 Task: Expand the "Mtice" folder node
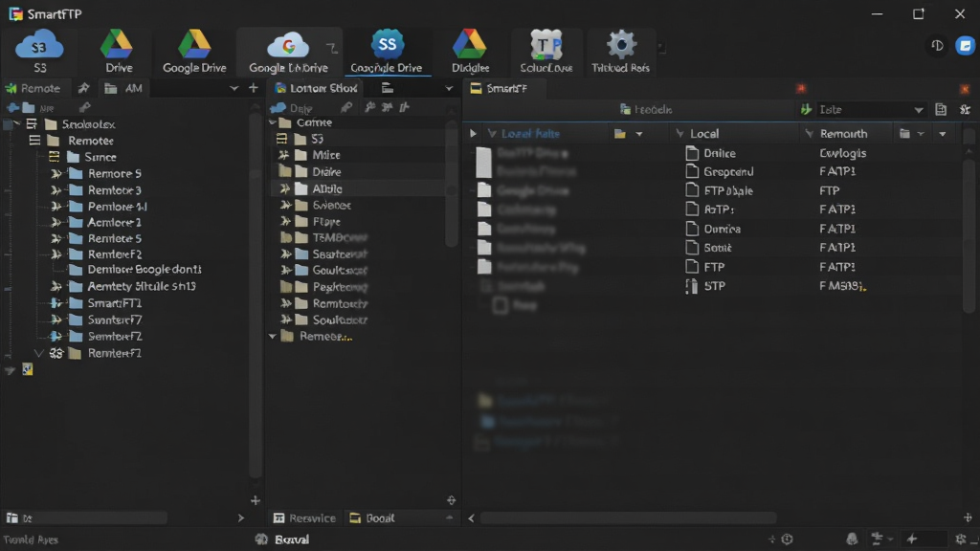[x=283, y=154]
